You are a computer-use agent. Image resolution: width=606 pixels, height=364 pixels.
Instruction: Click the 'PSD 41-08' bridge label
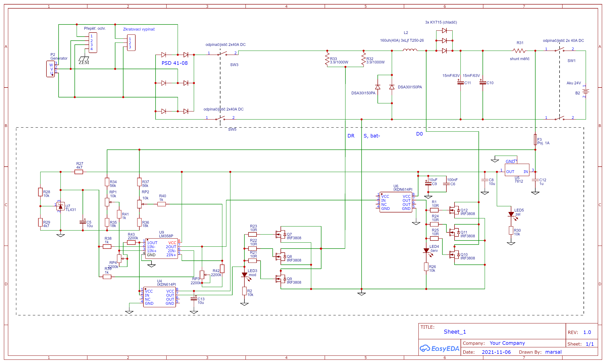[175, 63]
